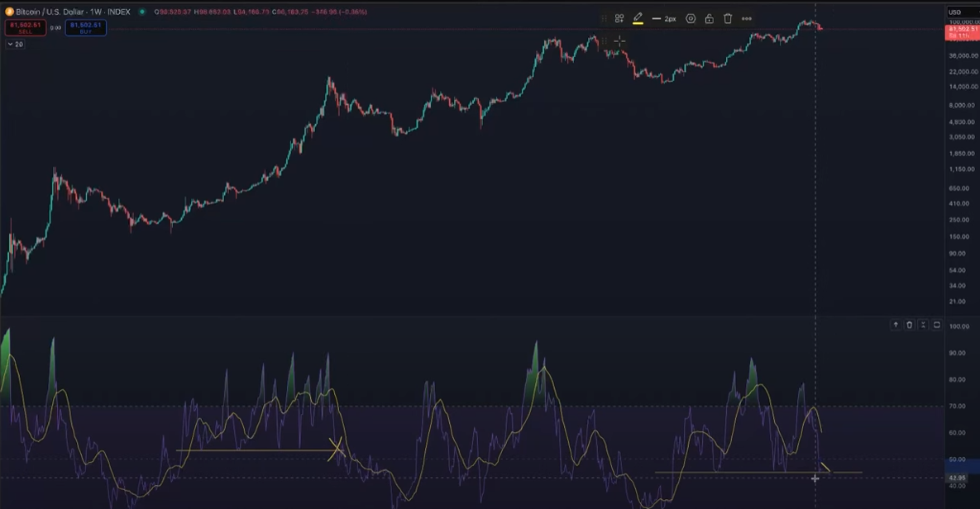Viewport: 980px width, 509px height.
Task: Move the indicator pane up with arrow icon
Action: (x=896, y=325)
